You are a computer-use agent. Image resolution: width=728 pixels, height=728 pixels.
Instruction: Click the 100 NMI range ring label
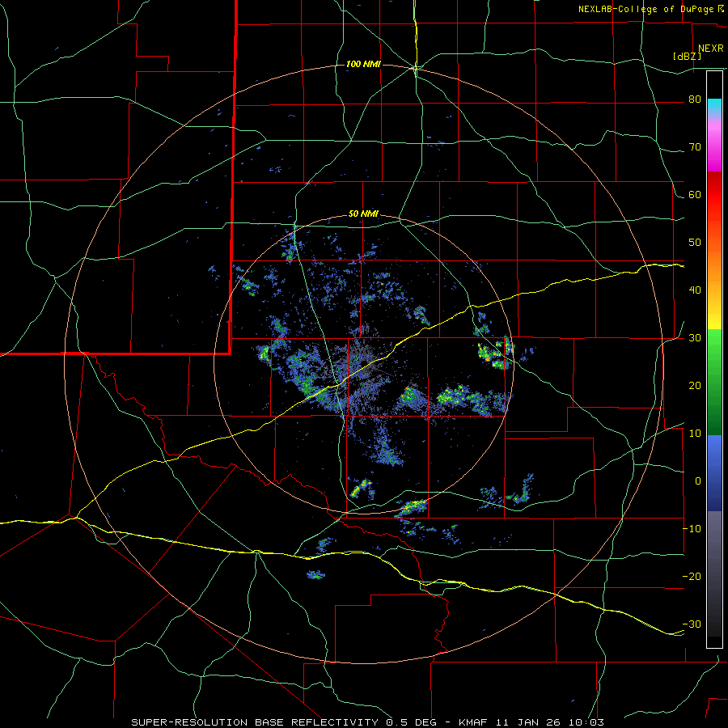pyautogui.click(x=363, y=64)
